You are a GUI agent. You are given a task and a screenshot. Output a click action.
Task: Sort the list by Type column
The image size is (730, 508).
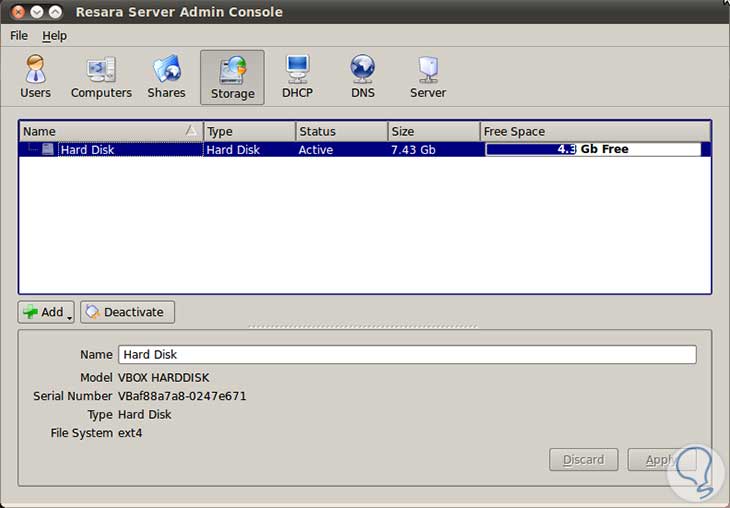tap(250, 131)
